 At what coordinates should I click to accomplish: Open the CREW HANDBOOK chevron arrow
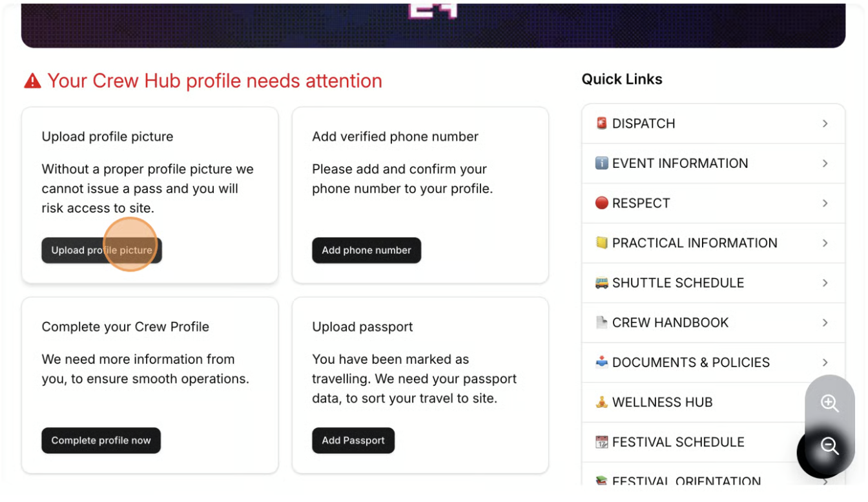825,323
